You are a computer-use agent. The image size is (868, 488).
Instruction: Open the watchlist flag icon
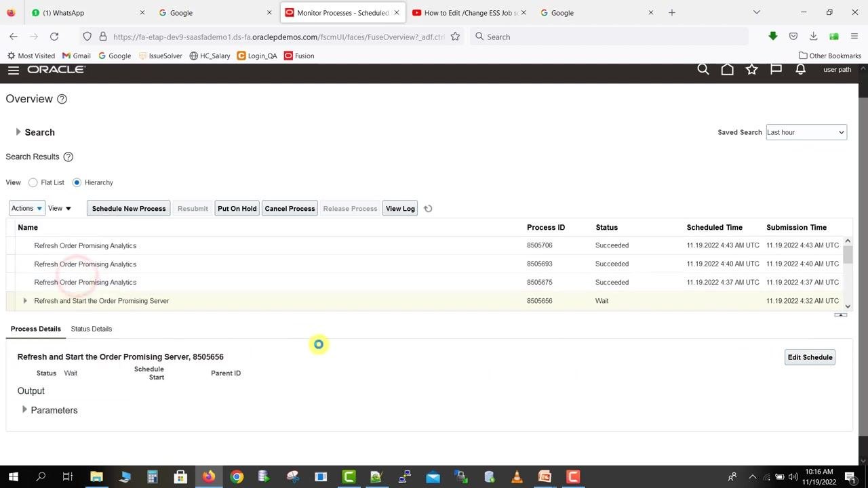(x=776, y=69)
